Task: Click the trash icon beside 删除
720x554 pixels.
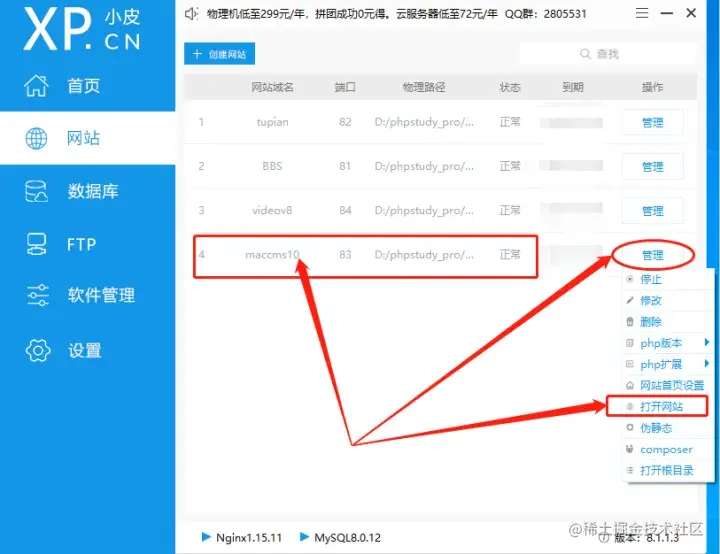Action: click(630, 322)
